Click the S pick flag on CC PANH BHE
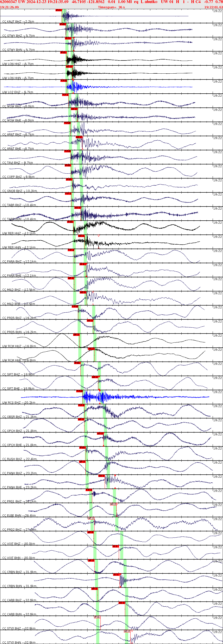This screenshot has height=644, width=223. click(x=101, y=476)
